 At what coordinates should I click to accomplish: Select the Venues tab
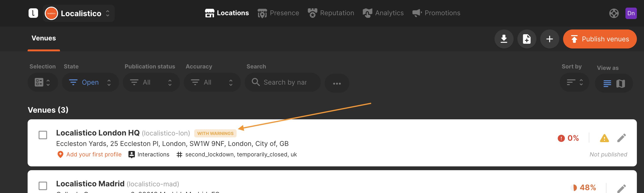pos(44,38)
